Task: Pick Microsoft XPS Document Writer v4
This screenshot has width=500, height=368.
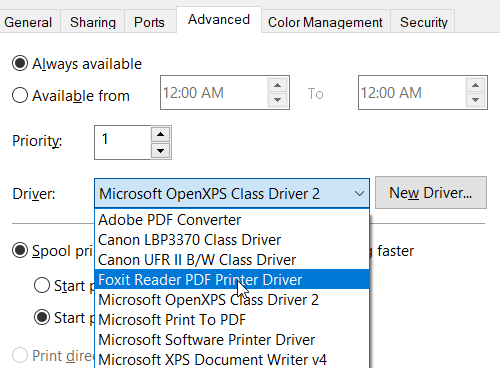Action: point(232,359)
